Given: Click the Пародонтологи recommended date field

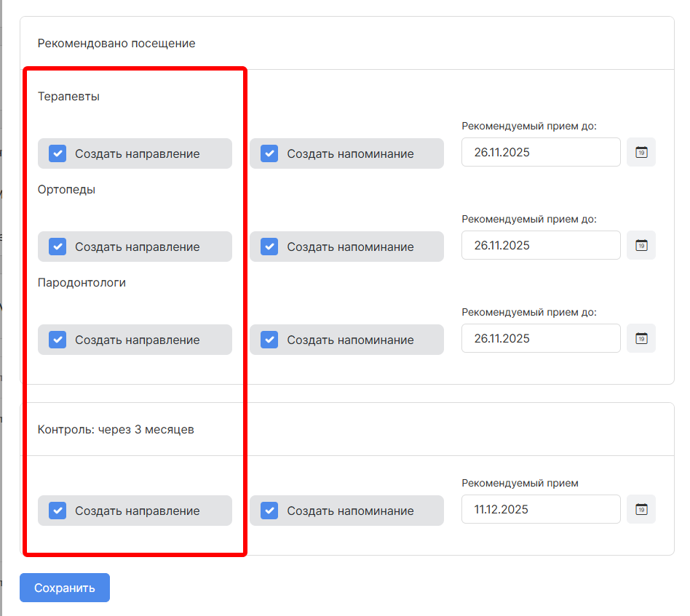Looking at the screenshot, I should pos(540,339).
